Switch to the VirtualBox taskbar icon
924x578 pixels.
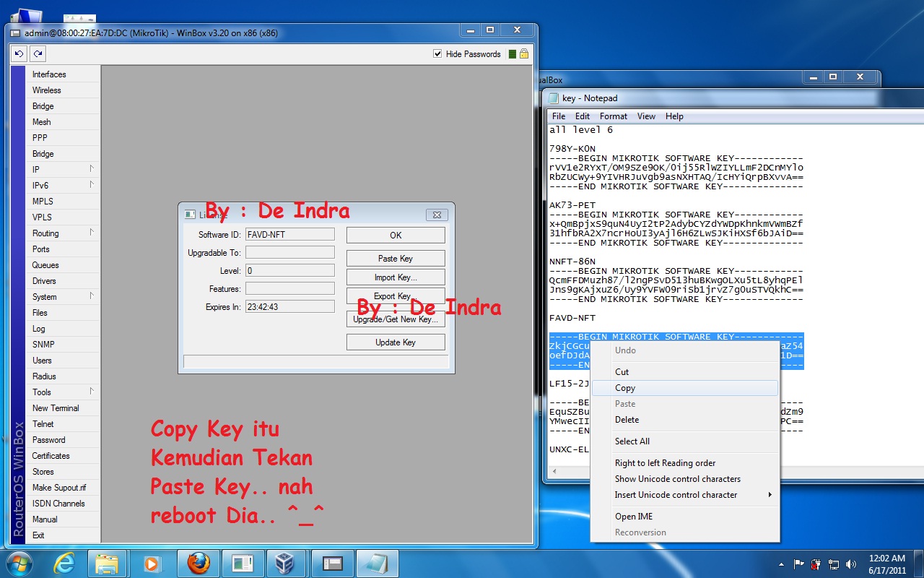point(287,564)
